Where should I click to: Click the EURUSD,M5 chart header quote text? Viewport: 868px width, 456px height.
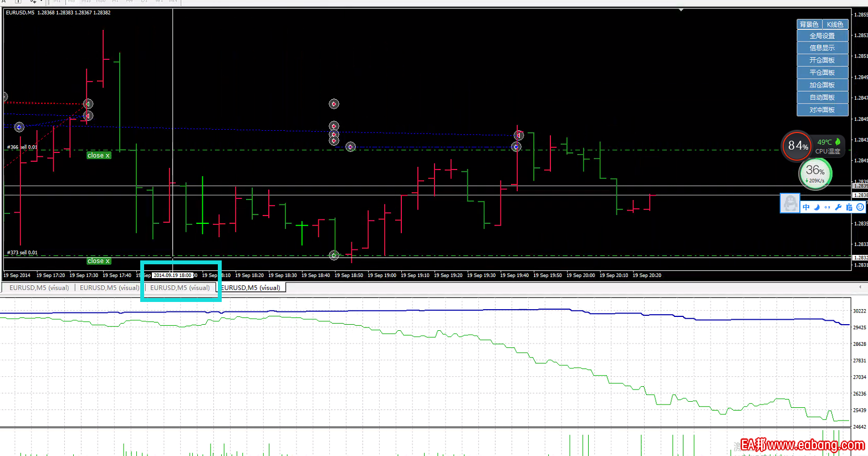pyautogui.click(x=58, y=13)
